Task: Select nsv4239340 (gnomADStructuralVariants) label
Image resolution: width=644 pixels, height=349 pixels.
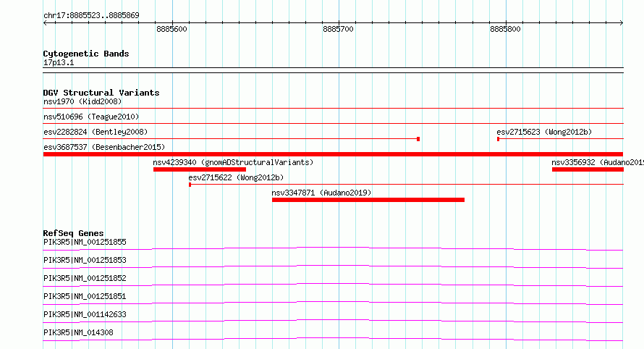Action: click(233, 162)
